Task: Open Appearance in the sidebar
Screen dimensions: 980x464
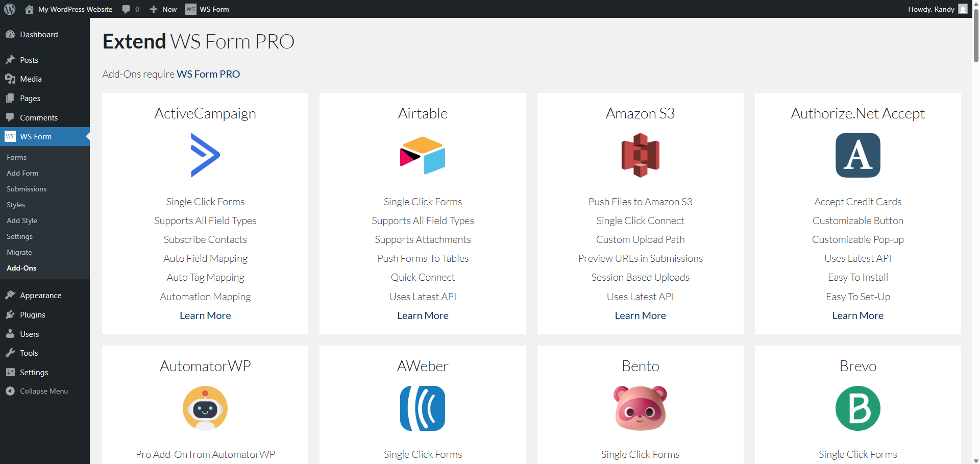Action: point(40,296)
